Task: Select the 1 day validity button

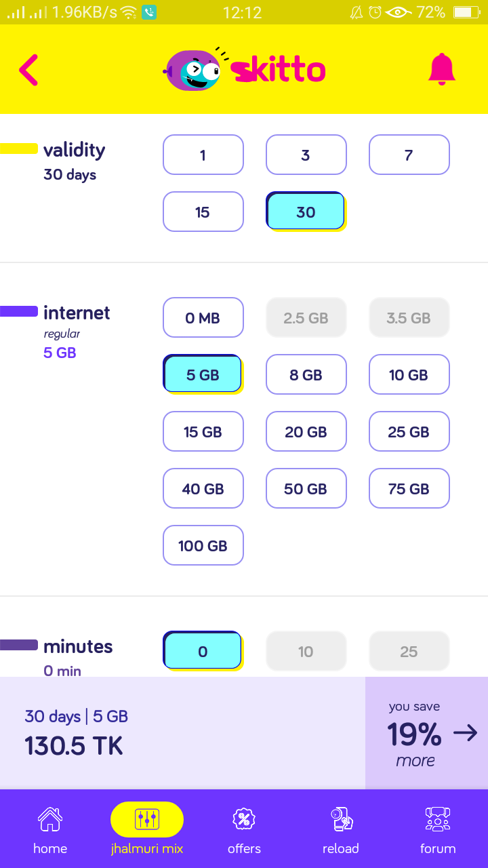Action: coord(203,155)
